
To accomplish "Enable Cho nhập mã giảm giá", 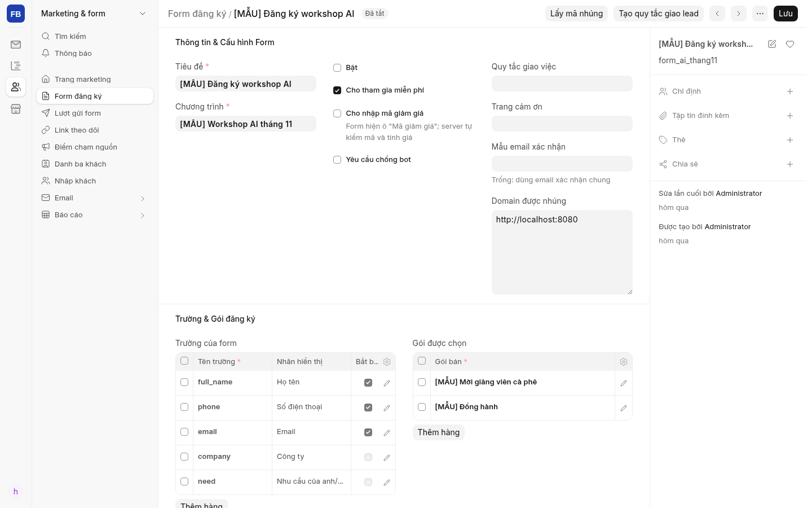I will pyautogui.click(x=337, y=113).
